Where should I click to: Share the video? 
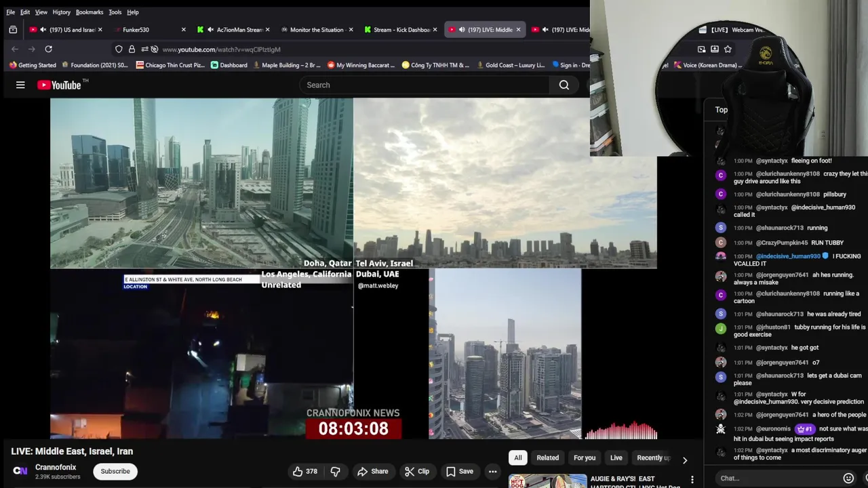point(373,471)
